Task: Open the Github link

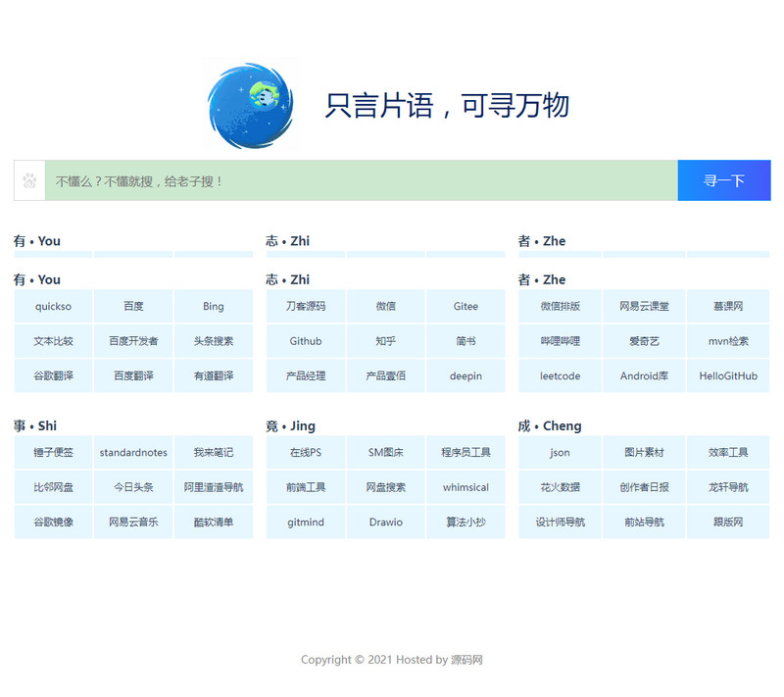Action: (306, 341)
